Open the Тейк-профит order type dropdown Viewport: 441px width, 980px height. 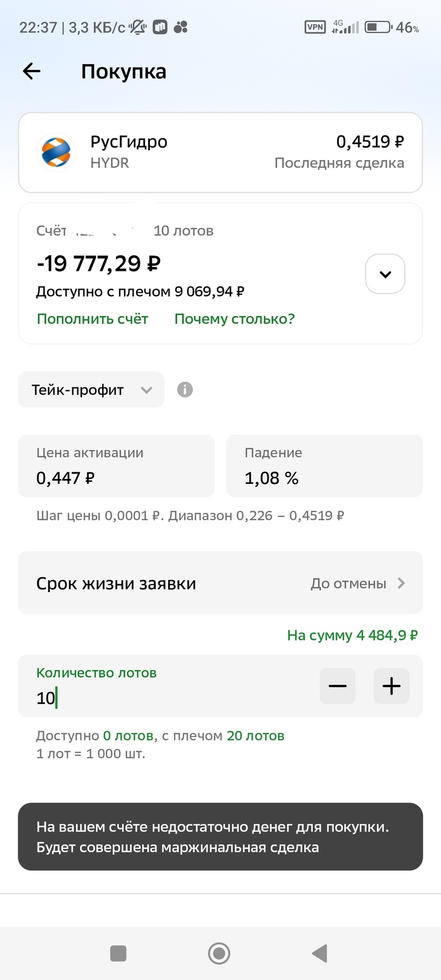91,390
